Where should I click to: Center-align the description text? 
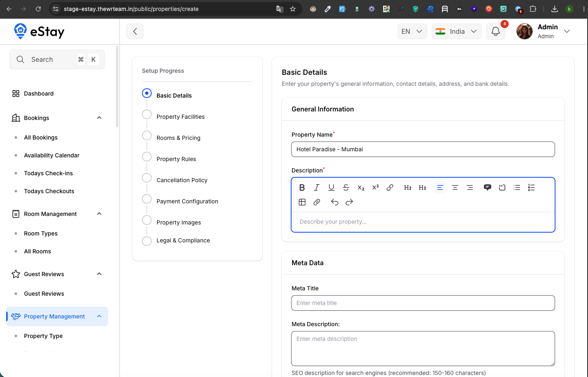455,187
